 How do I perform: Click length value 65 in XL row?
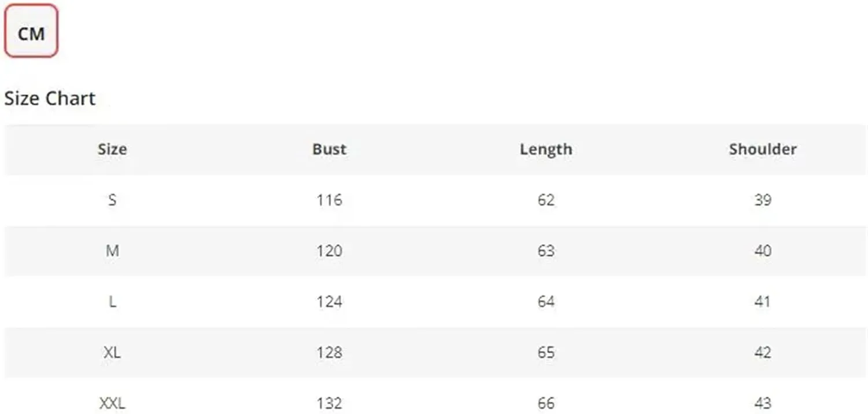(546, 353)
